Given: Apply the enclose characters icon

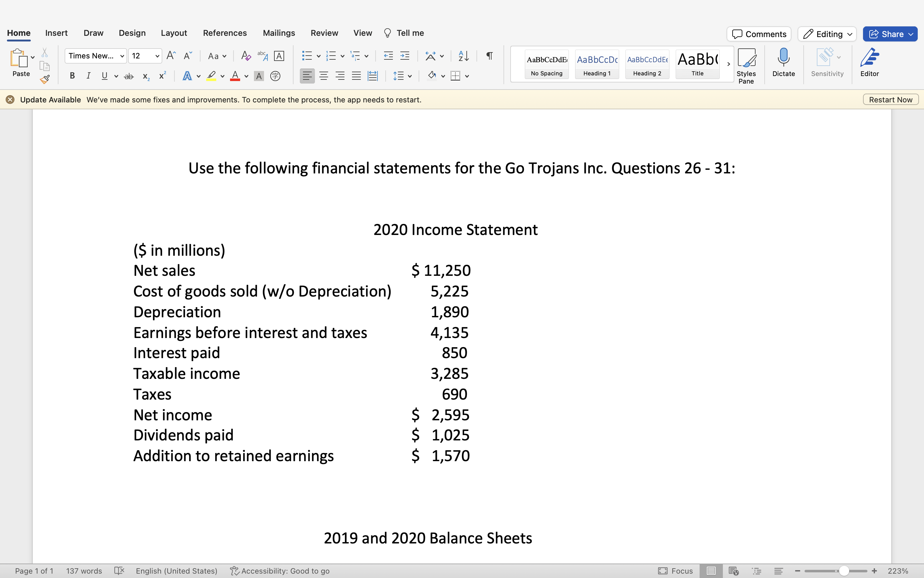Looking at the screenshot, I should pos(275,76).
